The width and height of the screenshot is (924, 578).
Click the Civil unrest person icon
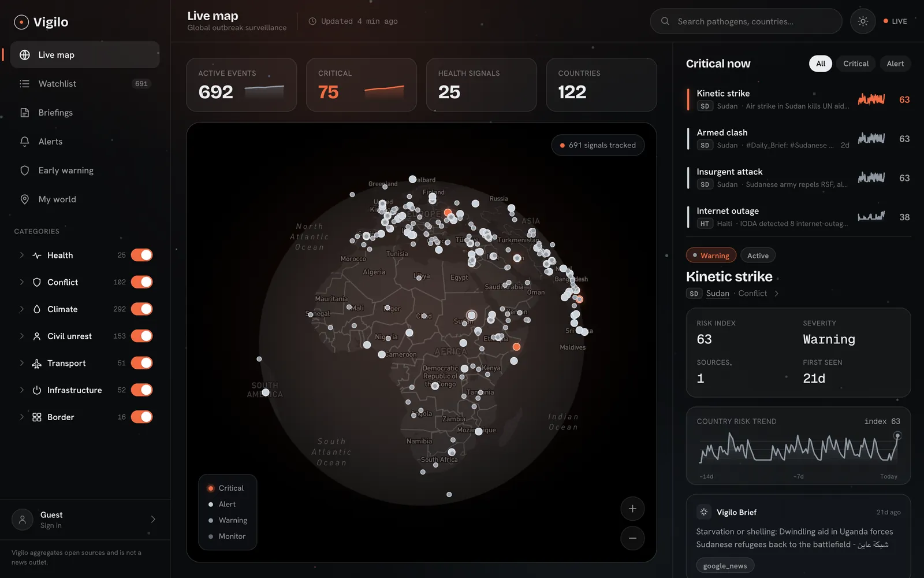[x=37, y=336]
